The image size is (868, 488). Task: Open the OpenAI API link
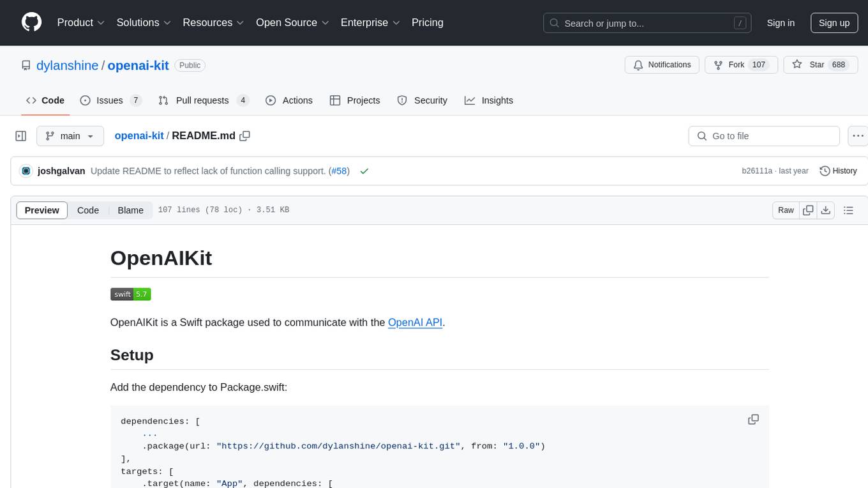(x=415, y=323)
